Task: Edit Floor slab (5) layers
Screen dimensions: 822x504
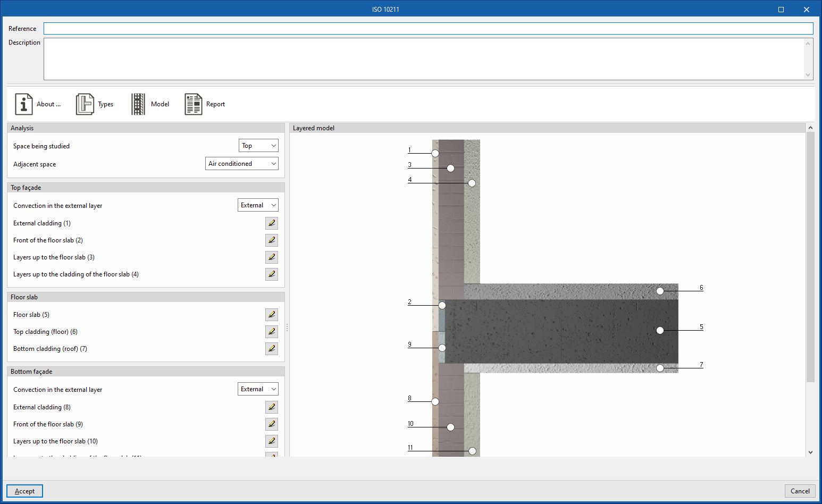Action: click(272, 315)
